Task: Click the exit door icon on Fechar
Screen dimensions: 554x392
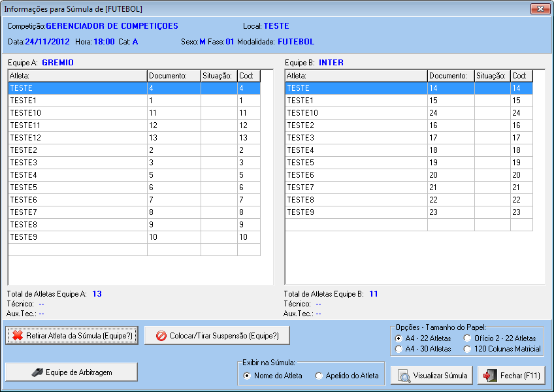Action: (491, 376)
